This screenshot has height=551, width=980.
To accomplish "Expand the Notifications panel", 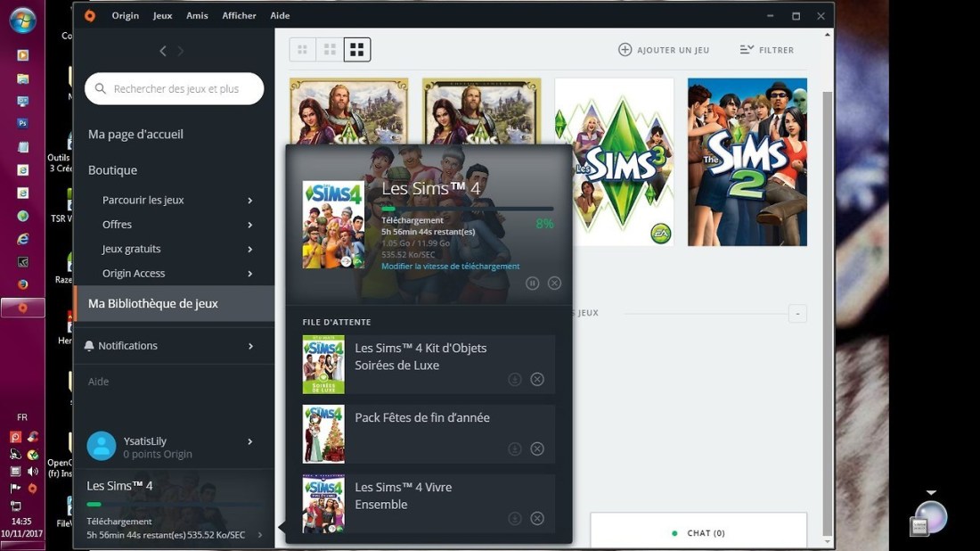I will pos(250,346).
